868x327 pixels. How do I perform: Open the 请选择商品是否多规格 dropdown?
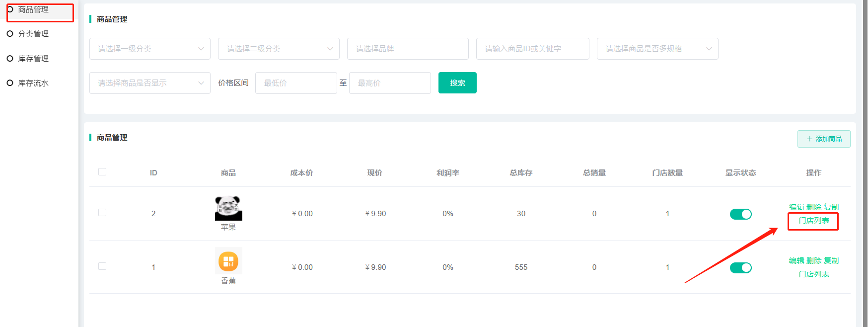[657, 49]
